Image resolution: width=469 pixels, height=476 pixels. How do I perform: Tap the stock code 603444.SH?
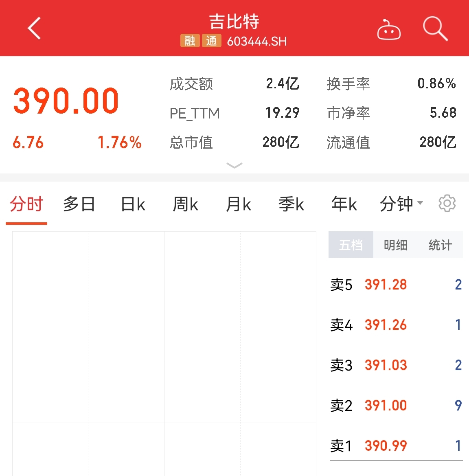tap(257, 41)
